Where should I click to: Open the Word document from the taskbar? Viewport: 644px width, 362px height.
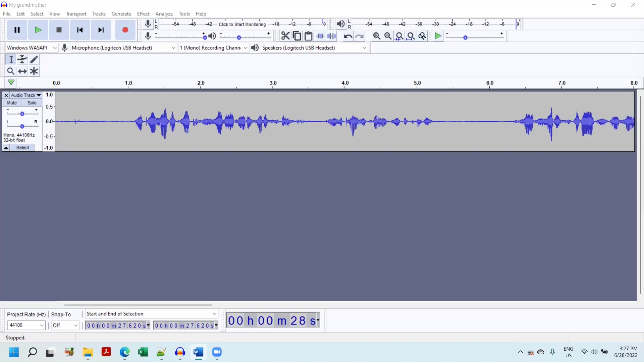[x=199, y=353]
